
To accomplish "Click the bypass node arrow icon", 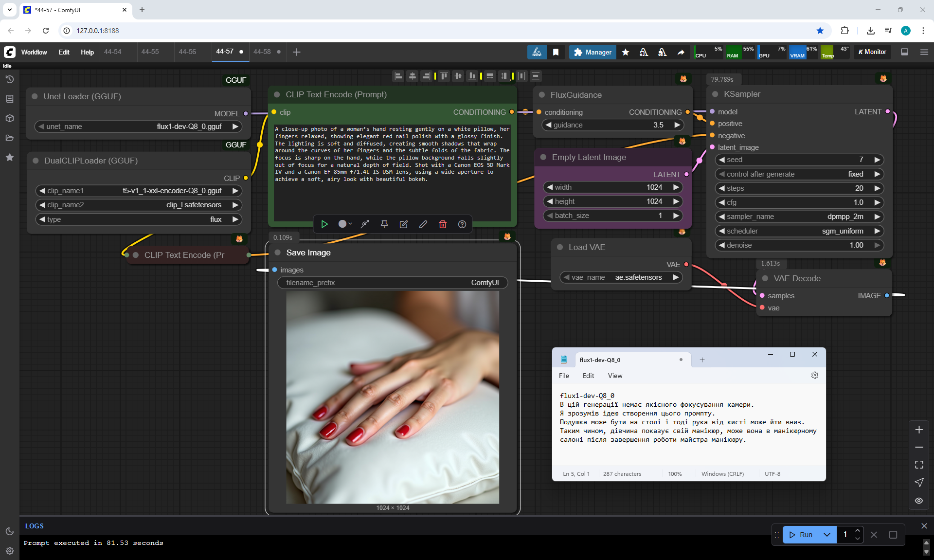I will tap(364, 224).
